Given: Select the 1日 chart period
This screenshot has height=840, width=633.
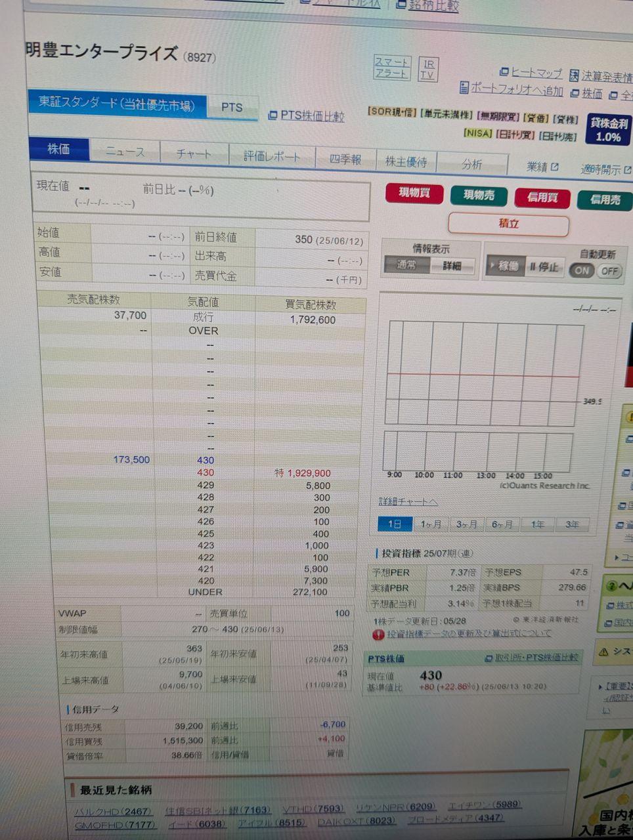Looking at the screenshot, I should [x=395, y=524].
